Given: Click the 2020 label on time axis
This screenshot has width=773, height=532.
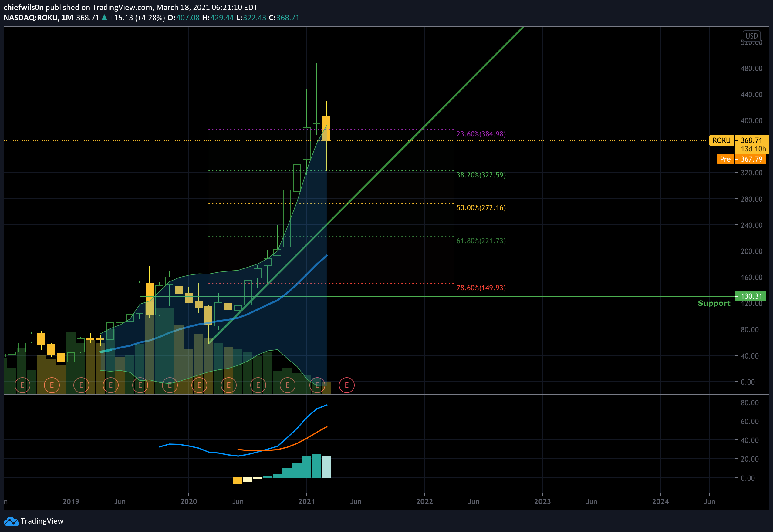Looking at the screenshot, I should tap(189, 502).
